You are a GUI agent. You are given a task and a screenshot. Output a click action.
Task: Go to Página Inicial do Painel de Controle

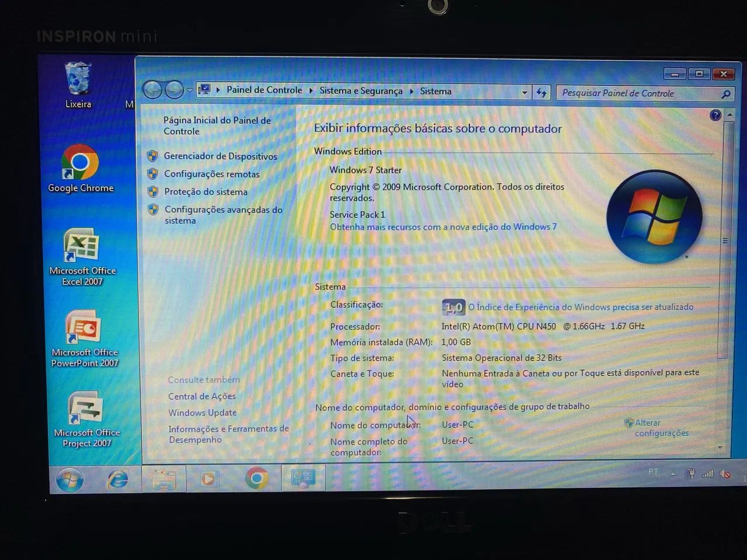[x=217, y=125]
